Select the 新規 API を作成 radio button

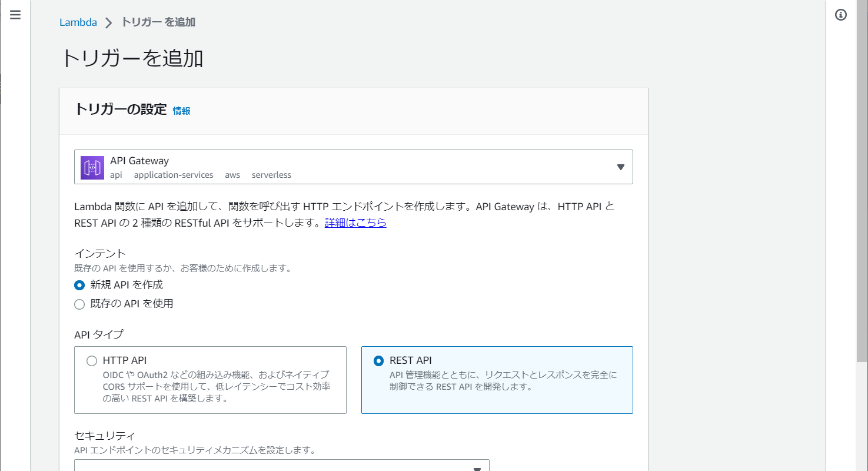pos(79,285)
